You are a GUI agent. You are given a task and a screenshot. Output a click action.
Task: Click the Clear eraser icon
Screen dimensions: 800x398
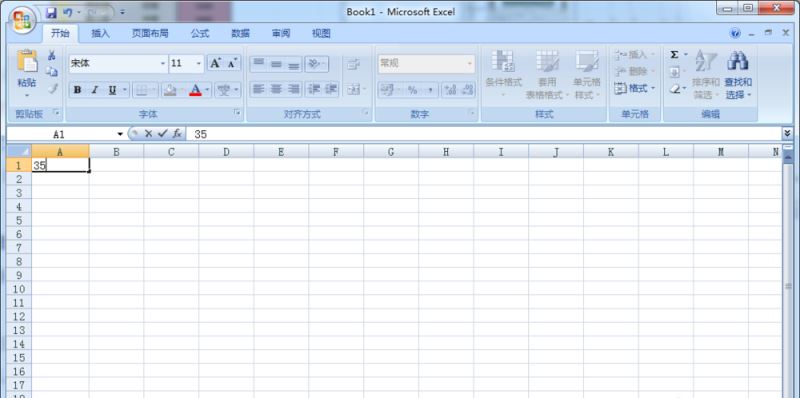(674, 88)
